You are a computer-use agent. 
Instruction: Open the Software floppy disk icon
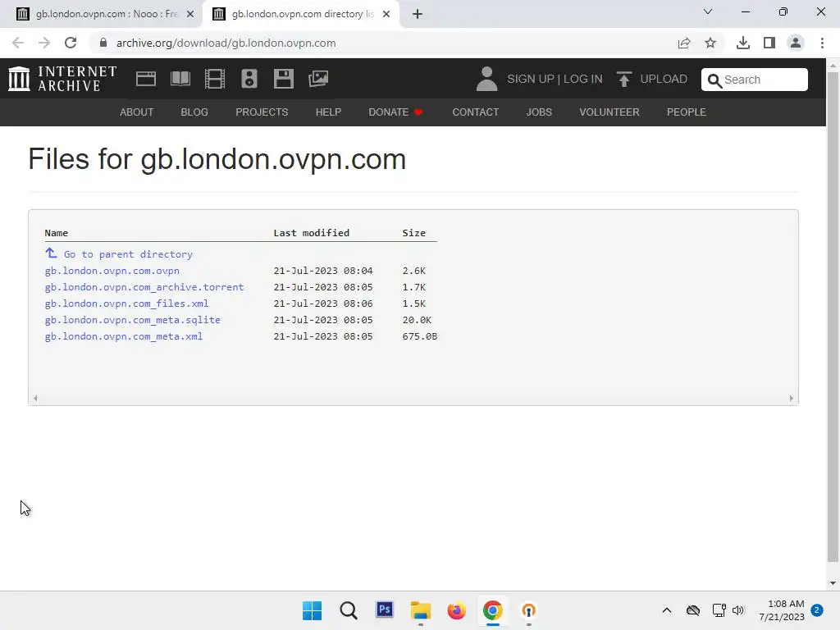(x=283, y=79)
